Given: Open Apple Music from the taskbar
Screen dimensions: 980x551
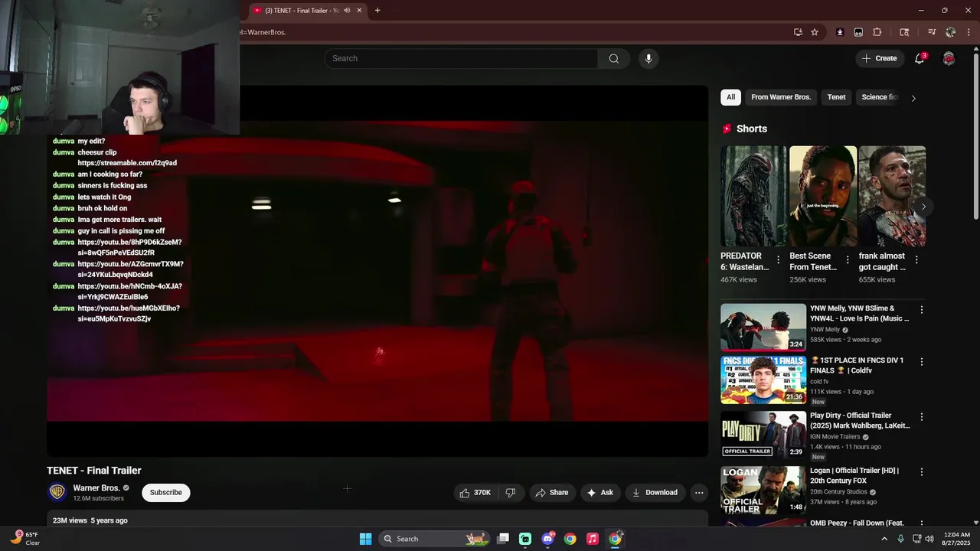Looking at the screenshot, I should click(592, 539).
